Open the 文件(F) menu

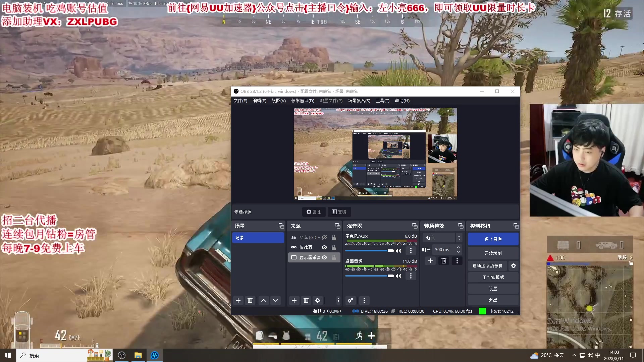click(x=240, y=101)
